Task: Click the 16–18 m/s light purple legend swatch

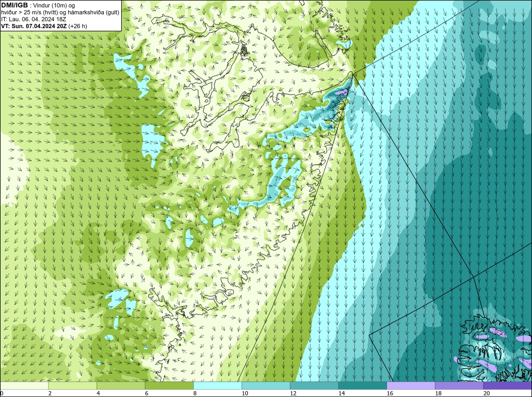Action: coord(411,386)
